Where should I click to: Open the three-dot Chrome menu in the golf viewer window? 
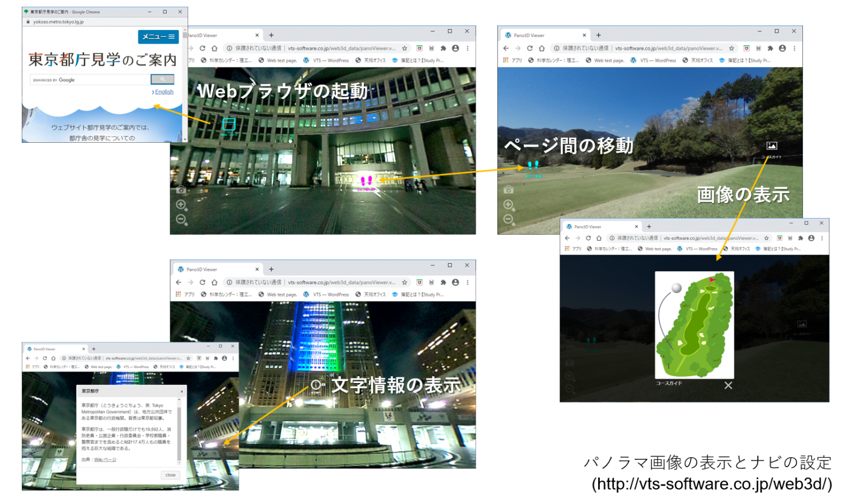(795, 49)
